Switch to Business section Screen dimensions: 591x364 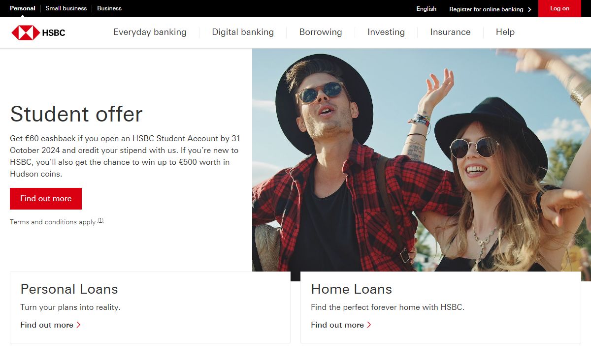(x=109, y=8)
